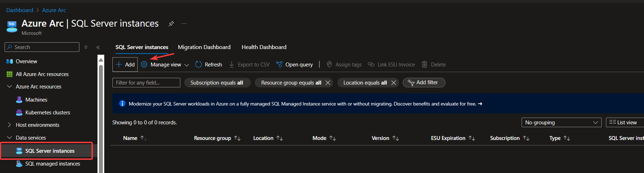Switch to the Migration Dashboard tab
The height and width of the screenshot is (173, 644).
point(204,47)
